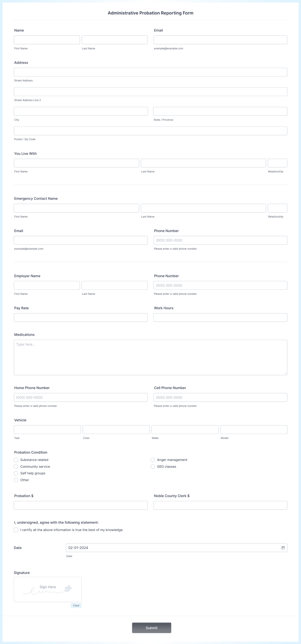The height and width of the screenshot is (644, 301).
Task: Choose Other as probation condition
Action: (x=16, y=480)
